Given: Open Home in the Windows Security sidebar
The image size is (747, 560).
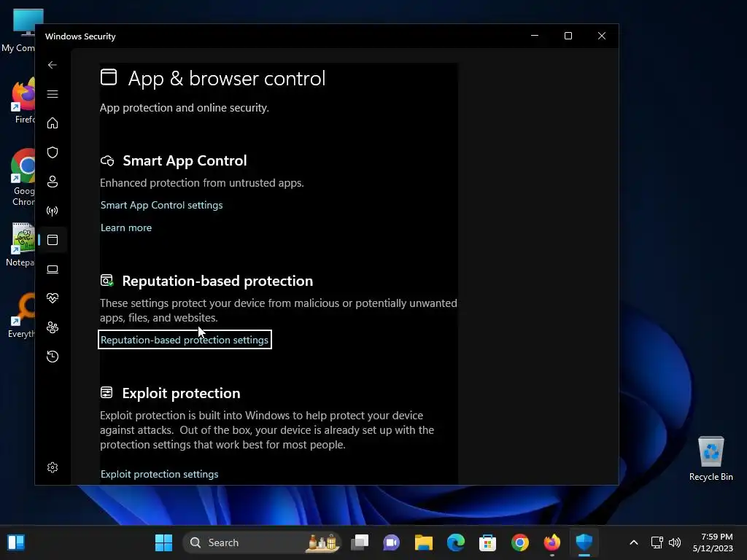Looking at the screenshot, I should coord(53,123).
